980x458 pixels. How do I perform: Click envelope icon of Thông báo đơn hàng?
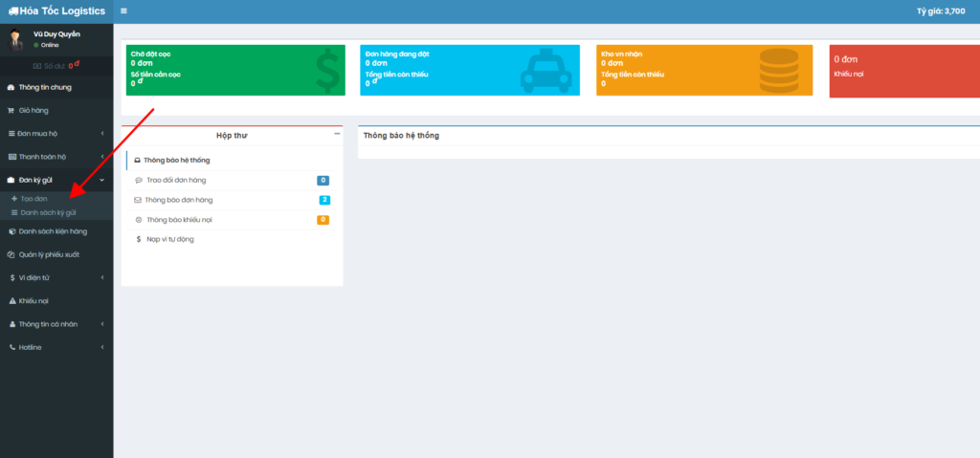tap(138, 200)
